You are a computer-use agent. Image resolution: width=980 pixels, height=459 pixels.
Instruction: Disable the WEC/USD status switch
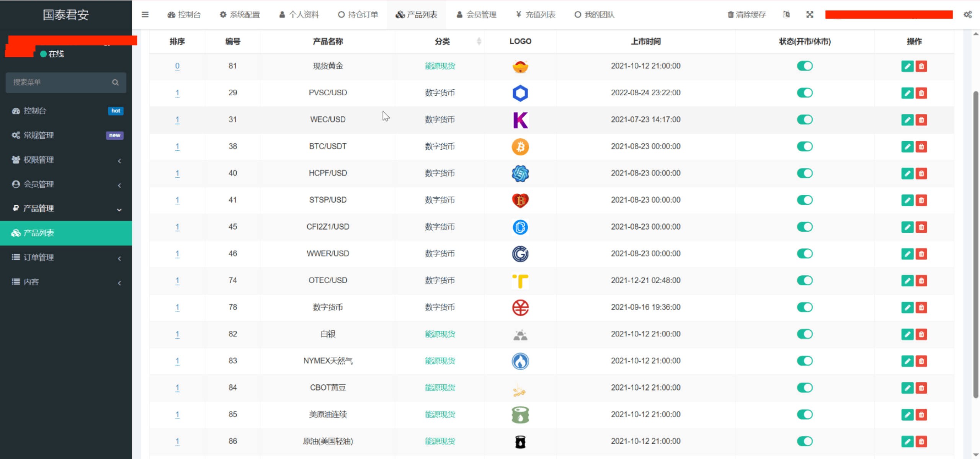[x=805, y=119]
